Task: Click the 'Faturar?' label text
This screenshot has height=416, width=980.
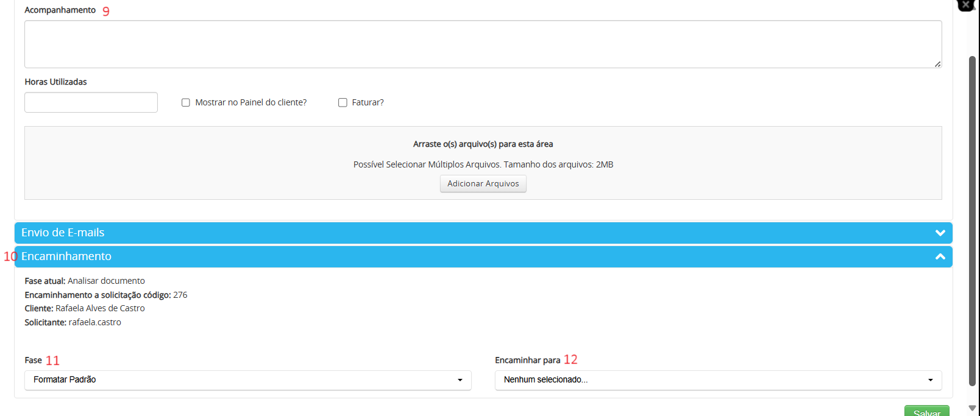Action: pos(367,102)
